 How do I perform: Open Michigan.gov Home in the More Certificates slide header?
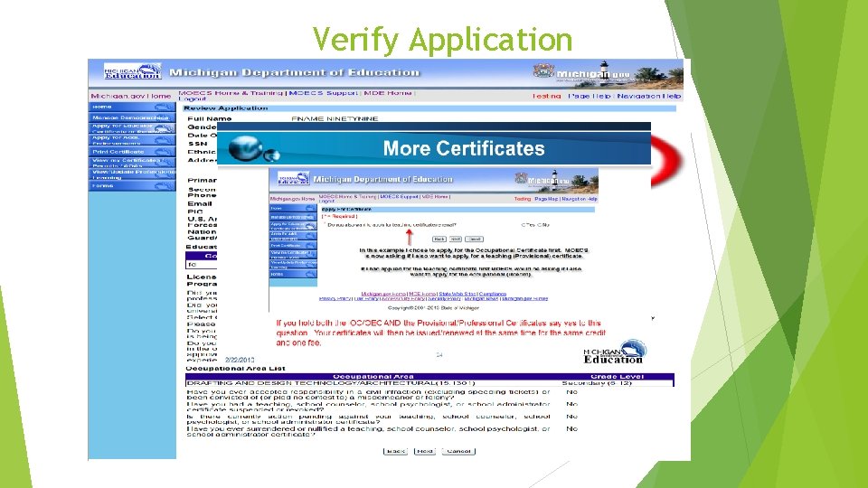click(292, 199)
